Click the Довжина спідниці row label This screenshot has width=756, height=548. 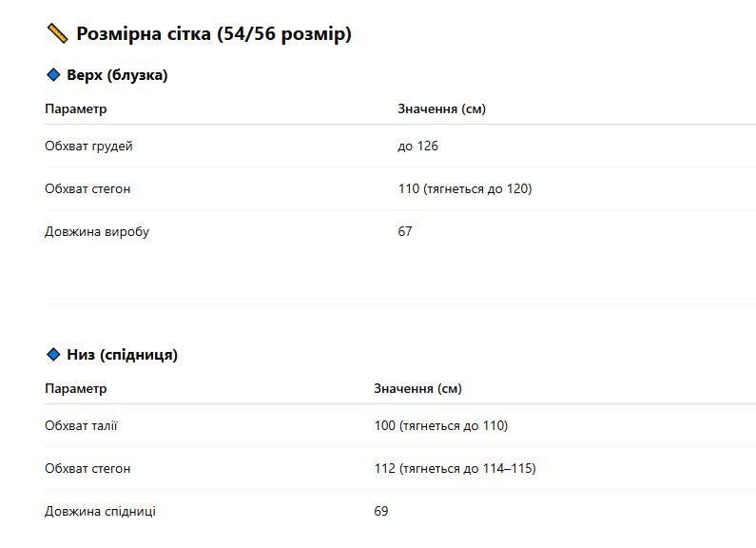(100, 511)
